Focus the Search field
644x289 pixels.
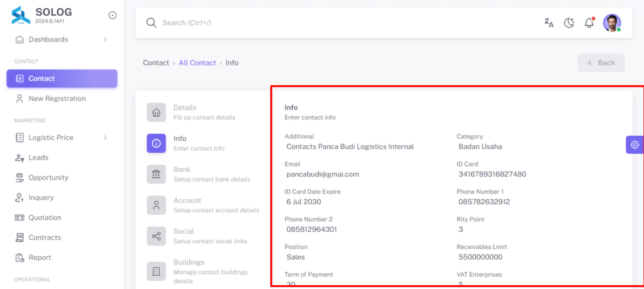341,23
